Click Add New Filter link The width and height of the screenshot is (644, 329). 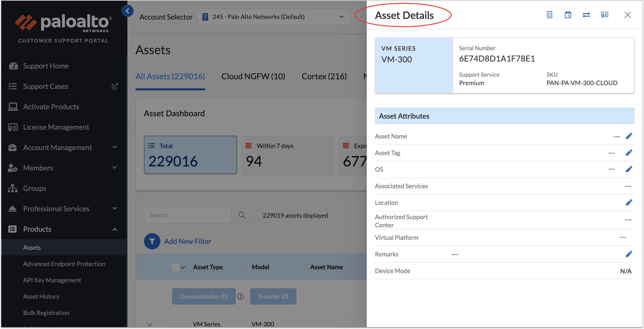187,241
